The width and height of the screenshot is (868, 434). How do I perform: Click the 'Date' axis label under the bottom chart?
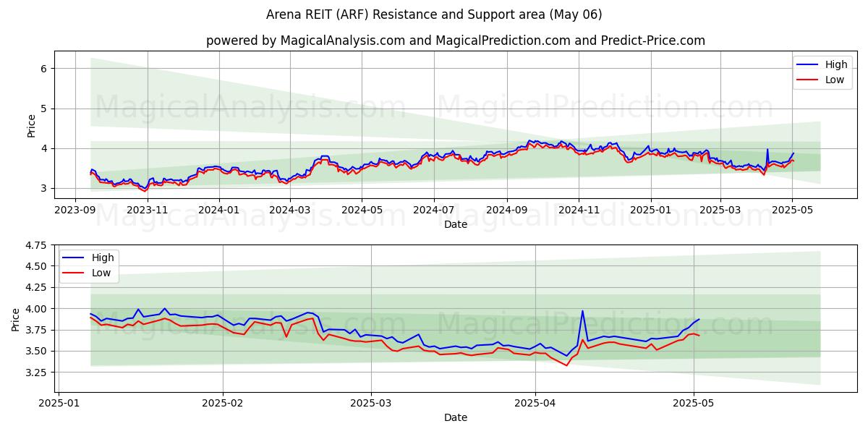click(456, 417)
